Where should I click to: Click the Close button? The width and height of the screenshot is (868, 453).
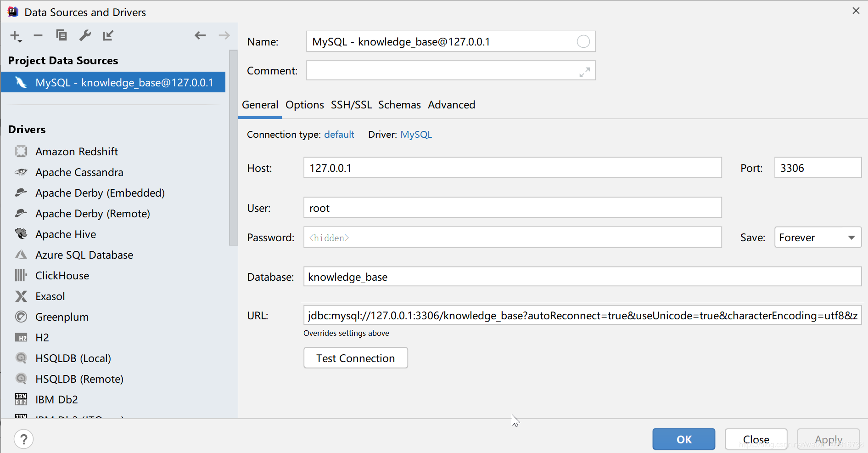pyautogui.click(x=756, y=439)
